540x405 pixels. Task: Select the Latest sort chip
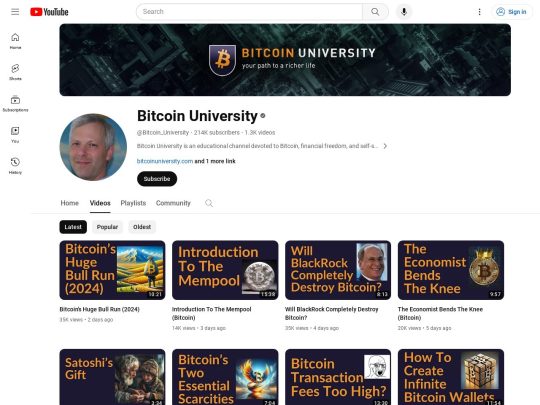(x=73, y=227)
